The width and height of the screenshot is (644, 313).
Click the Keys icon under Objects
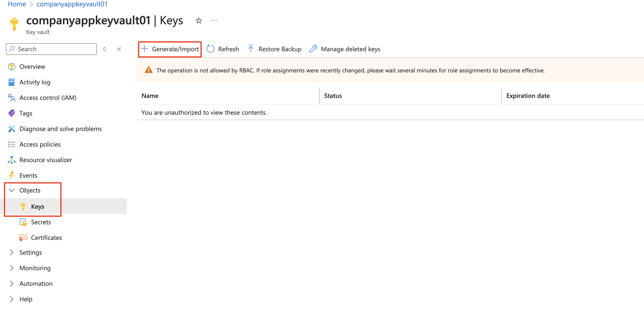tap(23, 207)
